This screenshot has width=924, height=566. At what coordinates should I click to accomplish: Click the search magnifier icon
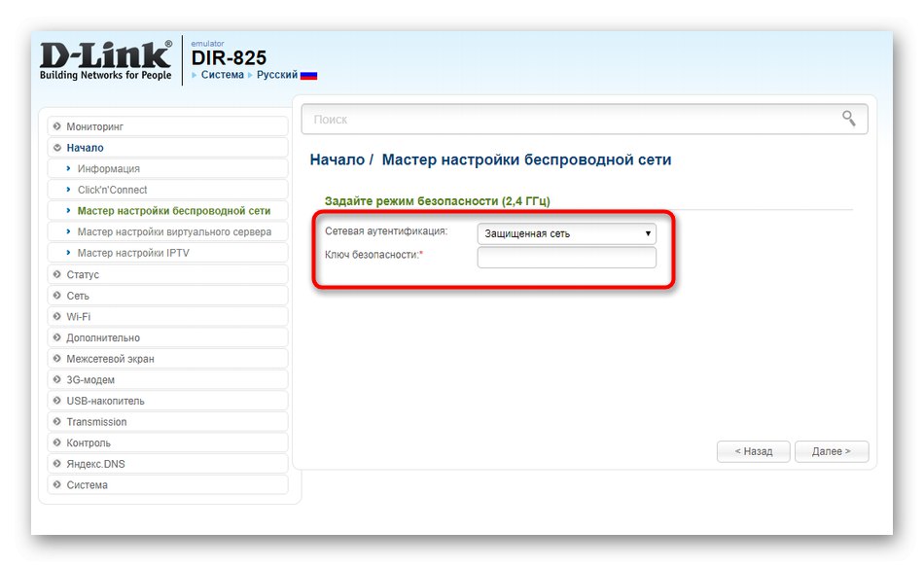click(848, 119)
